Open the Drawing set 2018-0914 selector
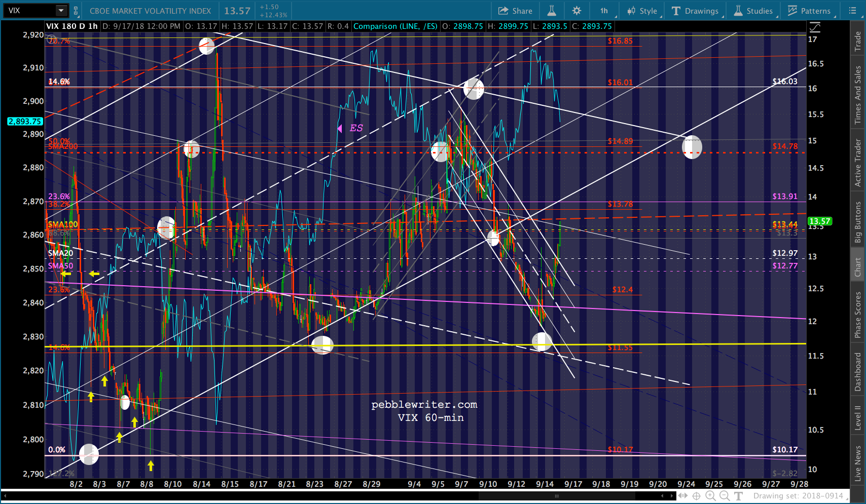 click(800, 496)
